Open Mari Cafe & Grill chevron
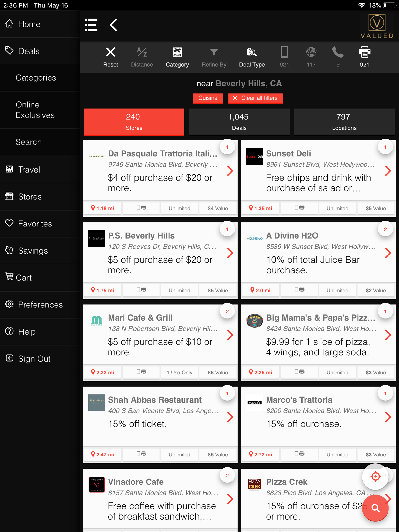The width and height of the screenshot is (399, 532). 230,335
